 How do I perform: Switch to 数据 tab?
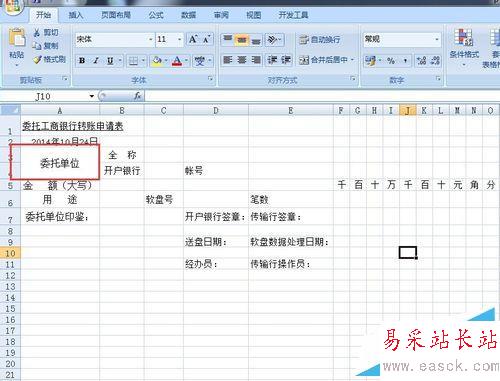188,15
